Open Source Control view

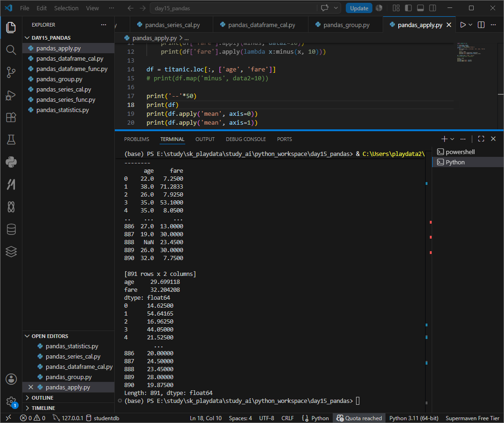[11, 72]
